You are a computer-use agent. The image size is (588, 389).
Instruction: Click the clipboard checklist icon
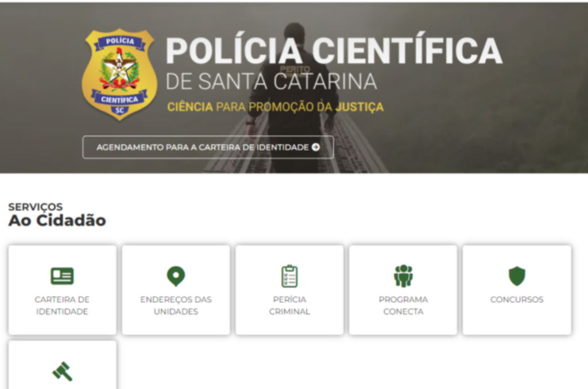pyautogui.click(x=289, y=276)
